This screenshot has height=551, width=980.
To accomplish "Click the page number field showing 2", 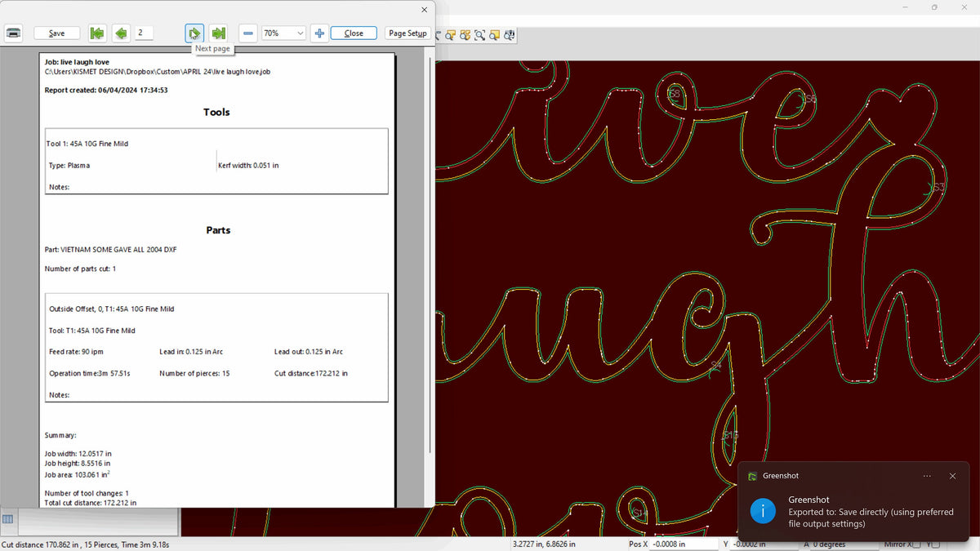I will coord(145,33).
